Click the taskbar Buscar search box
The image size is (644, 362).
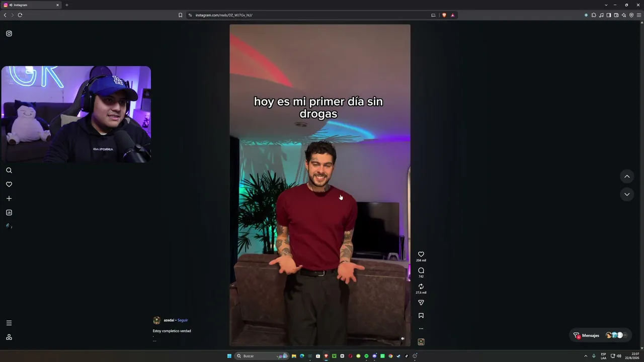pos(262,356)
